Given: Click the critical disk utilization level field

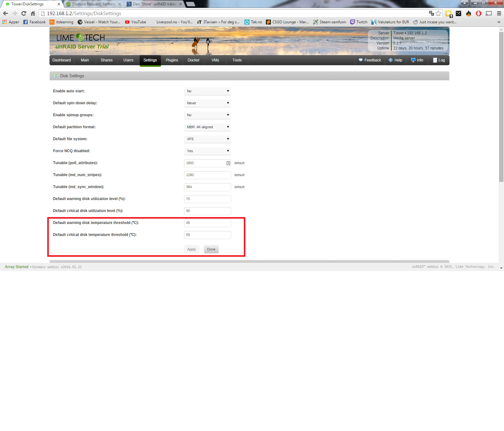Looking at the screenshot, I should 207,211.
